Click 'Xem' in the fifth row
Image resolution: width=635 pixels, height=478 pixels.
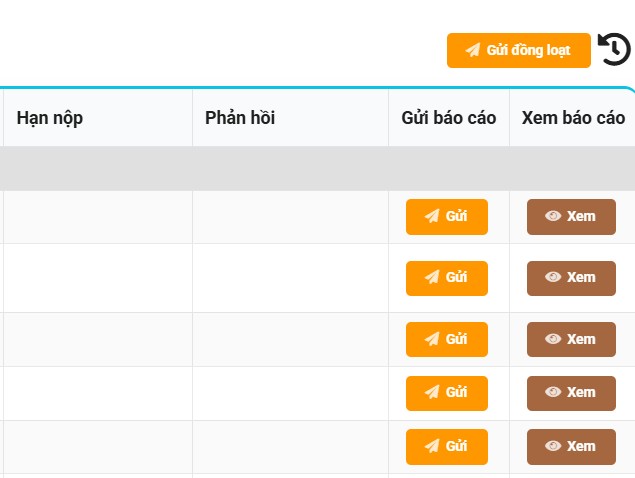pos(571,446)
